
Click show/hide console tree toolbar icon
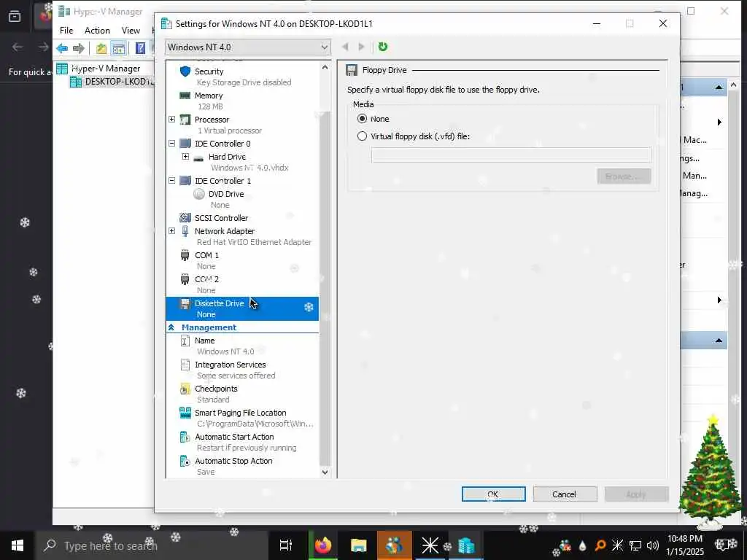119,48
